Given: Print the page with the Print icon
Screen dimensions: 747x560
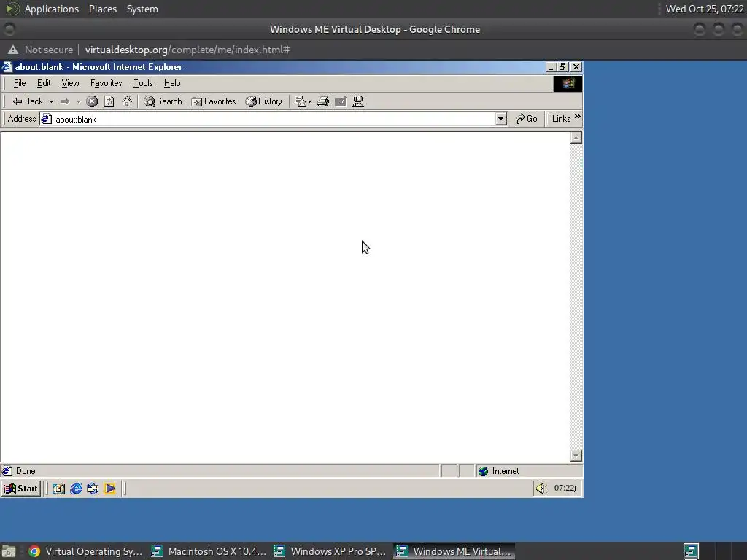Looking at the screenshot, I should 323,101.
